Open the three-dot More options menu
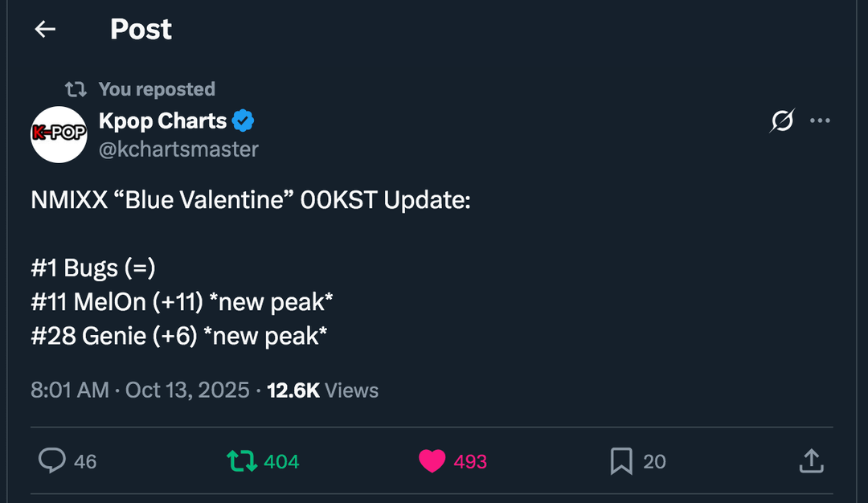Viewport: 868px width, 503px height. (x=820, y=121)
